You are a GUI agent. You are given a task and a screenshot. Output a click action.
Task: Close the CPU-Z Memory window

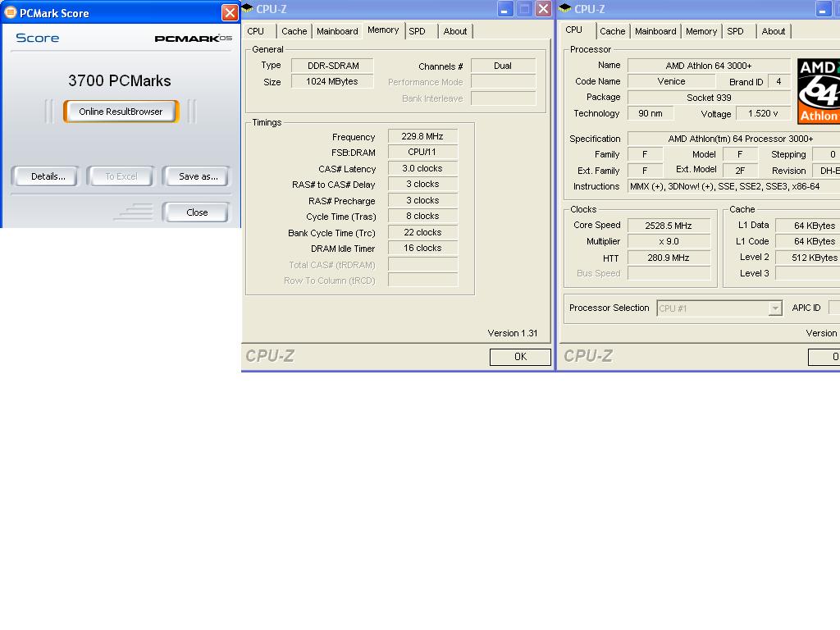point(543,9)
